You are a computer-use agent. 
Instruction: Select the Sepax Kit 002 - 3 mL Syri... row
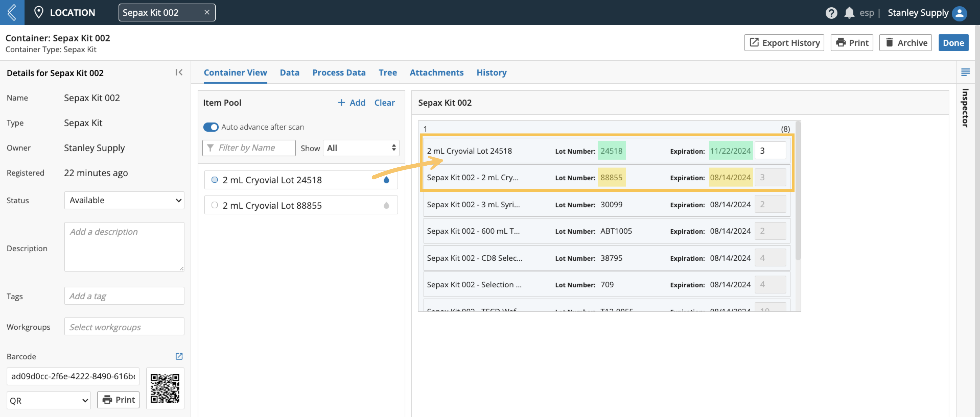[x=606, y=204]
